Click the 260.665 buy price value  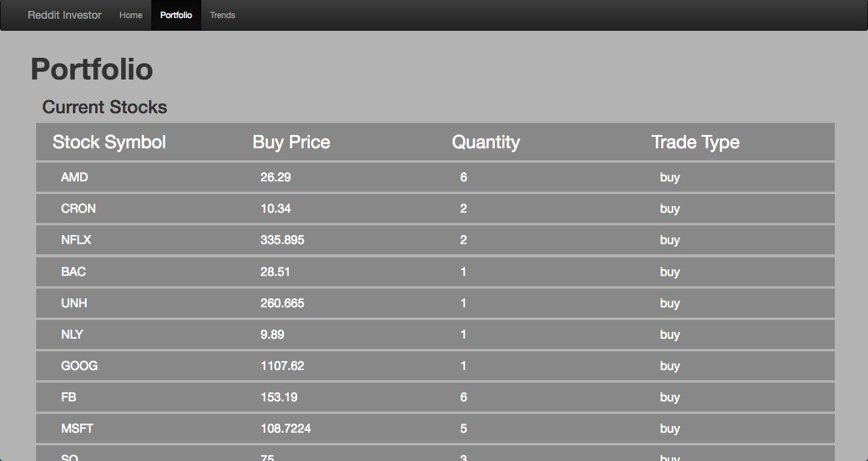[282, 303]
